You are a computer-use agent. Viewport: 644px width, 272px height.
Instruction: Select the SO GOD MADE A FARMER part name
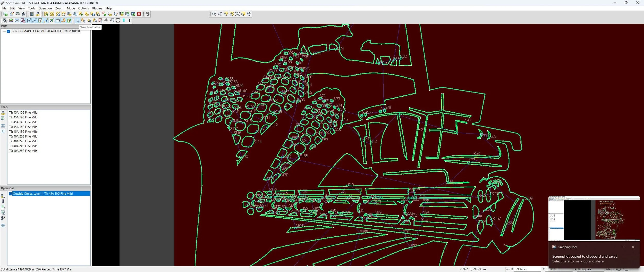(x=46, y=31)
